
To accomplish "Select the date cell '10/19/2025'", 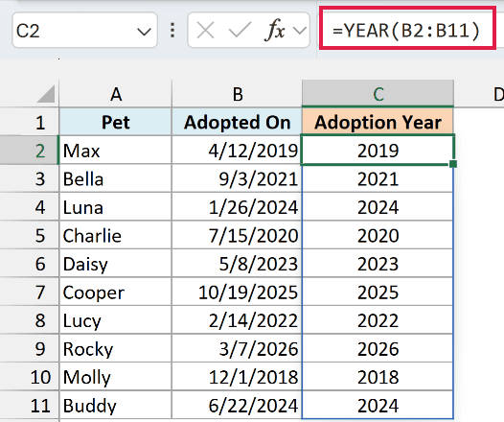I will click(238, 293).
